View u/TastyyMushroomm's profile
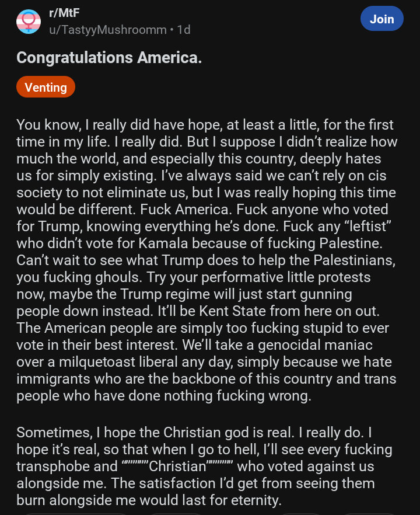This screenshot has width=420, height=515. (108, 29)
